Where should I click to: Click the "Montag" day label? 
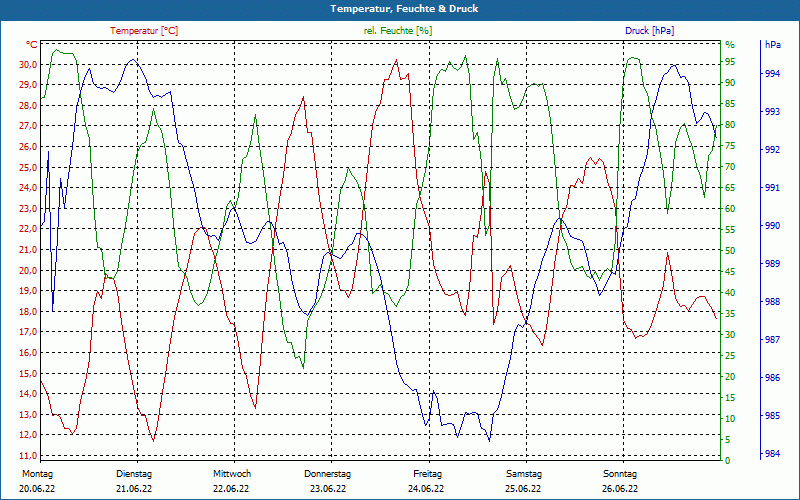[x=37, y=474]
